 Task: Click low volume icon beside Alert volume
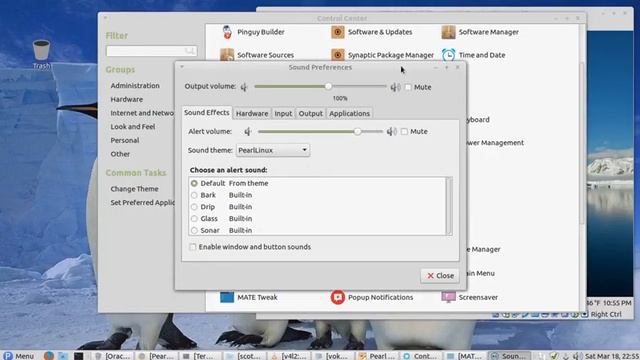[x=248, y=131]
